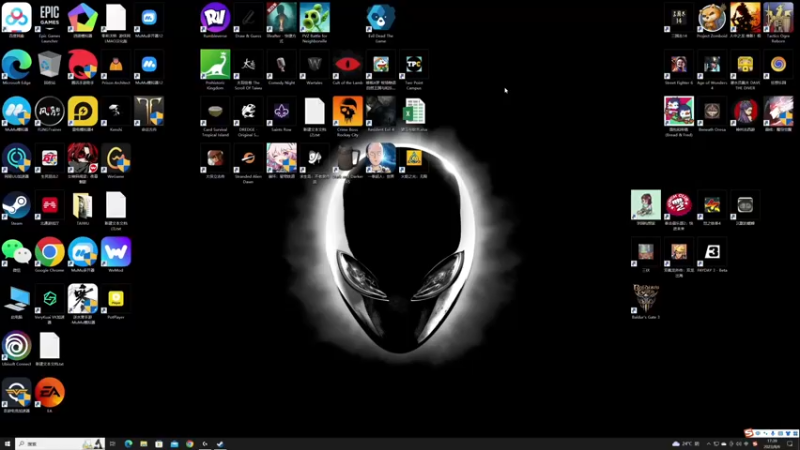Open the One Punch Man game icon

click(x=381, y=162)
